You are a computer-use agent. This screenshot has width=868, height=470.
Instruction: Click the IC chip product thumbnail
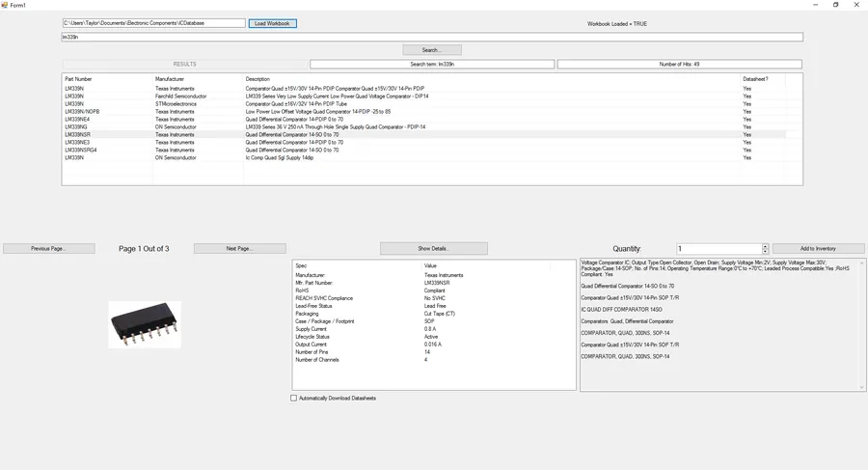point(145,325)
